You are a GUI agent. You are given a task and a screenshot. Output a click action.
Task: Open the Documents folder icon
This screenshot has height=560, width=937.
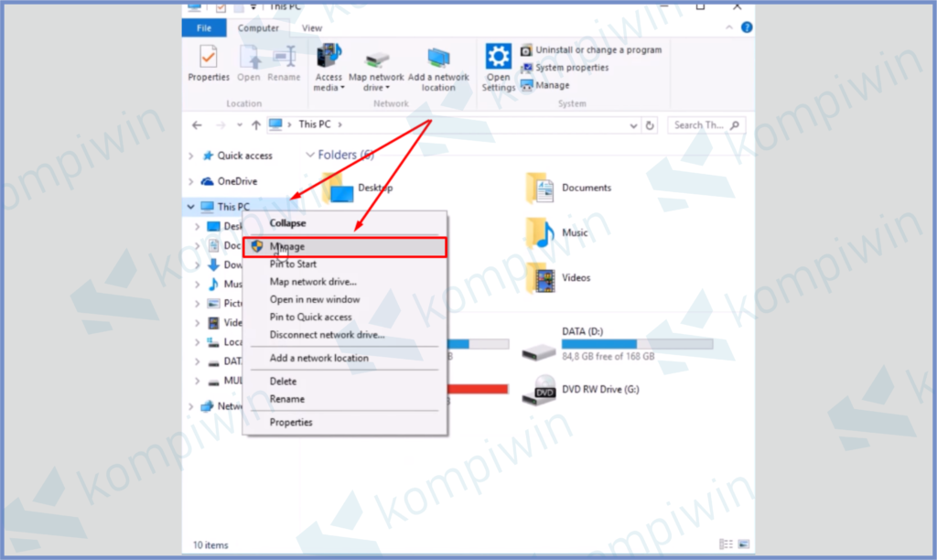coord(540,188)
